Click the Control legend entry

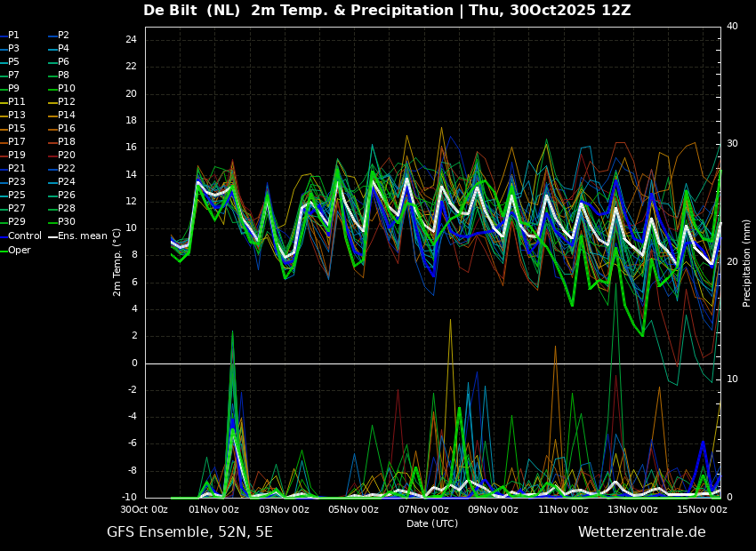coord(20,236)
